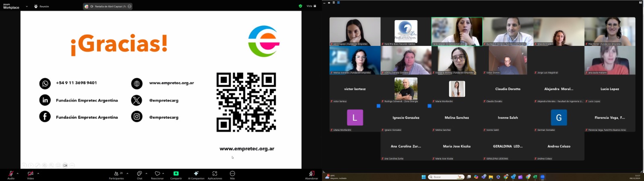Screen dimensions: 644x181
Task: Open the Chat panel
Action: [139, 174]
